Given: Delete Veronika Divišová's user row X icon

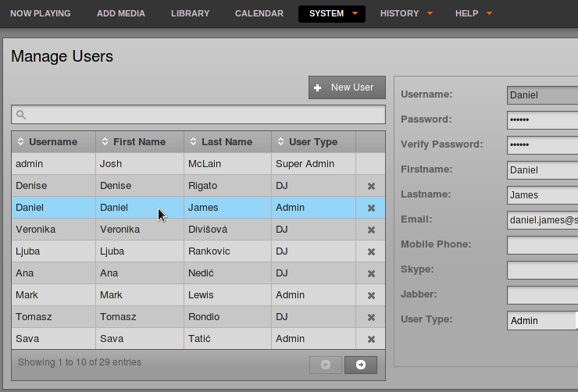Looking at the screenshot, I should 371,230.
